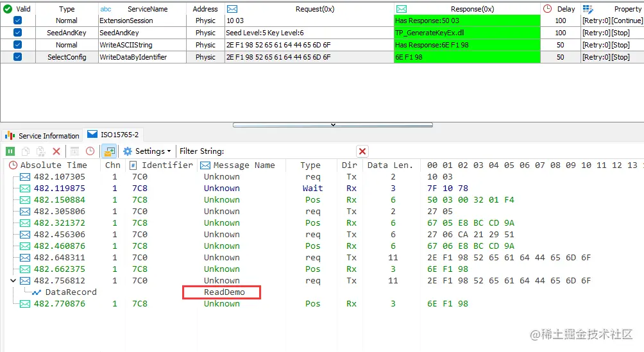Click envelope icon in Message Name header

tap(205, 165)
